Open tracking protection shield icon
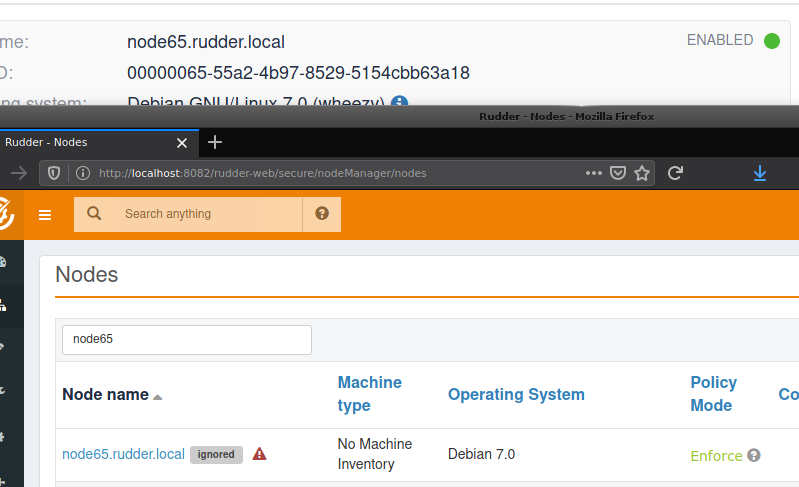 [x=54, y=173]
